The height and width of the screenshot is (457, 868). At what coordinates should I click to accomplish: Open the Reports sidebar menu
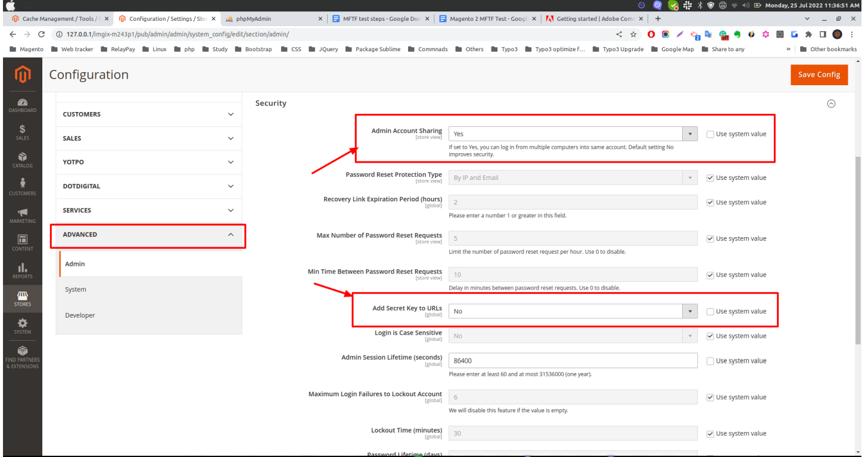pyautogui.click(x=22, y=272)
